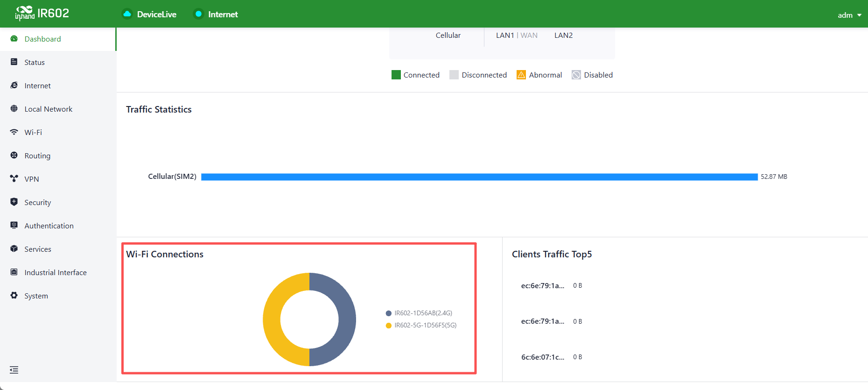Image resolution: width=868 pixels, height=390 pixels.
Task: Click the Abnormal warning legend icon
Action: 521,75
